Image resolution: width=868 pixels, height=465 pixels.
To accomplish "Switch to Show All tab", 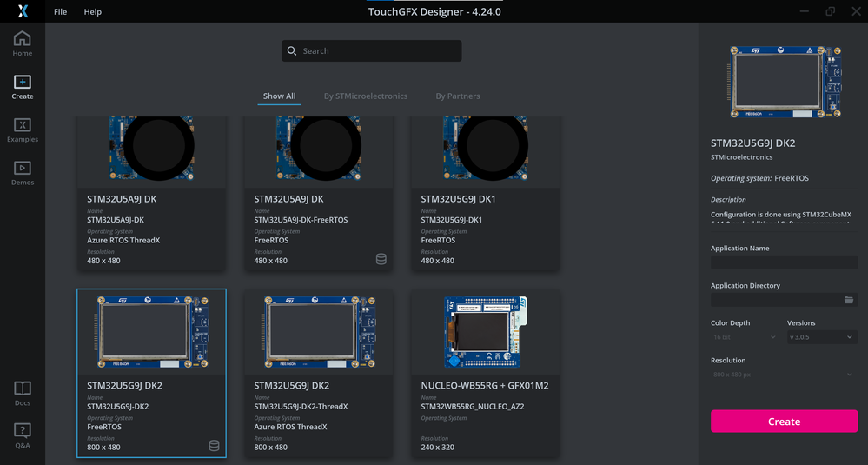I will tap(279, 96).
